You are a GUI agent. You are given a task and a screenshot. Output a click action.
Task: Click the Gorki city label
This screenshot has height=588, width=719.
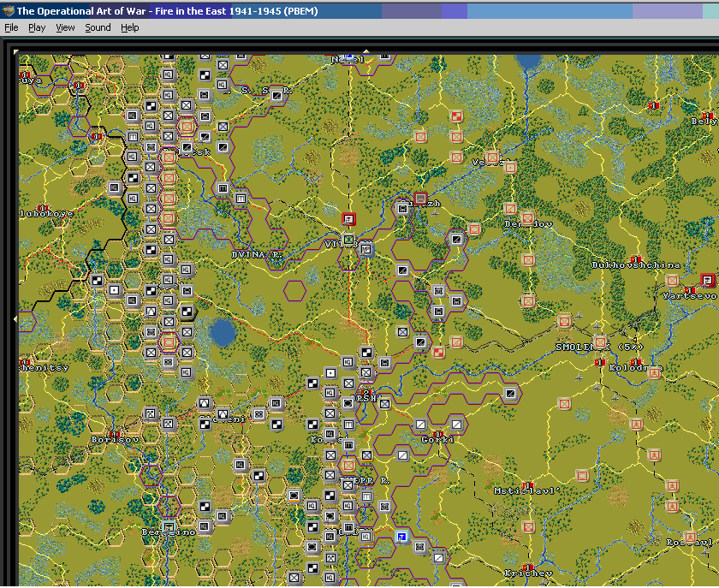click(x=438, y=439)
